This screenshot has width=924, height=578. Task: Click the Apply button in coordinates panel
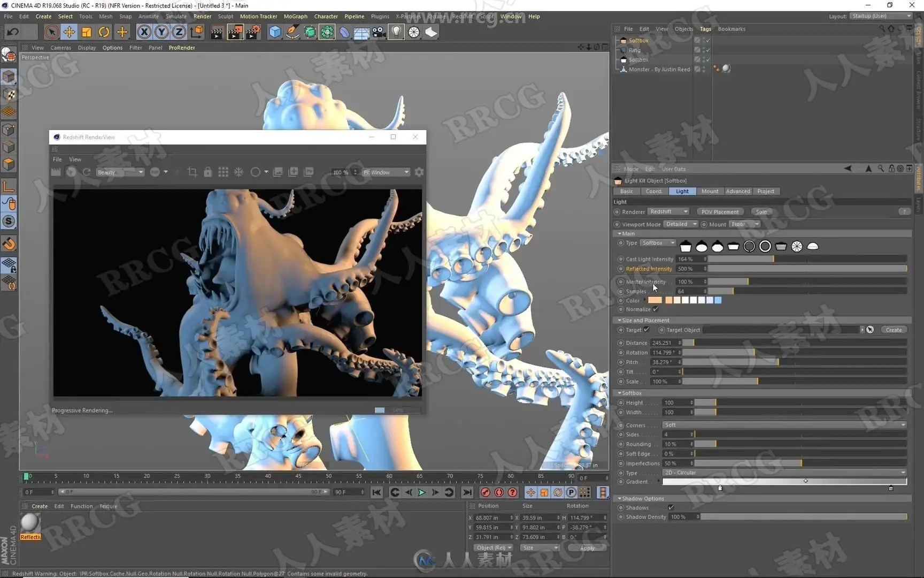point(587,548)
